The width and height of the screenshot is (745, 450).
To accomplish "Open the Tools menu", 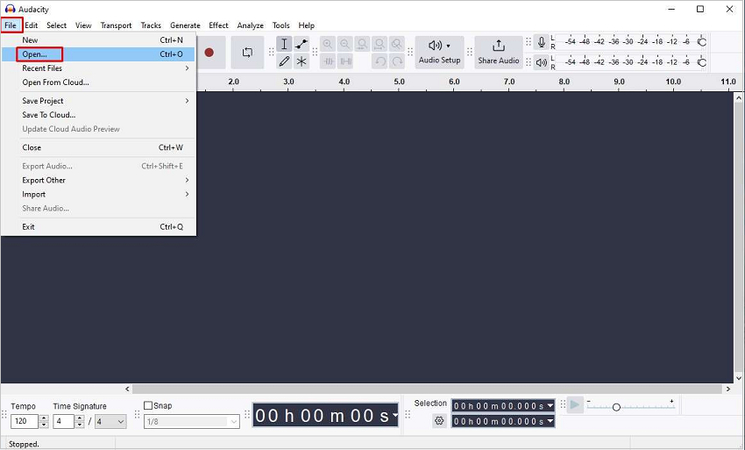I will coord(281,25).
